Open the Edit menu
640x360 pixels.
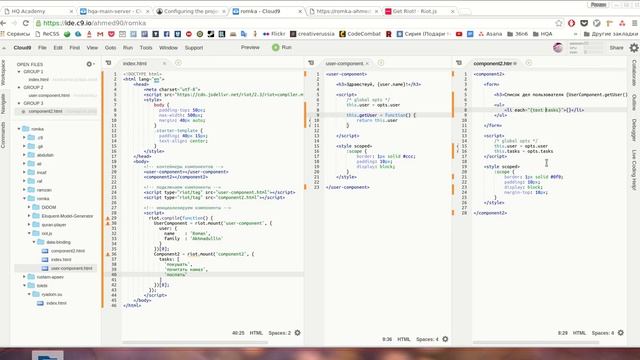coord(58,48)
